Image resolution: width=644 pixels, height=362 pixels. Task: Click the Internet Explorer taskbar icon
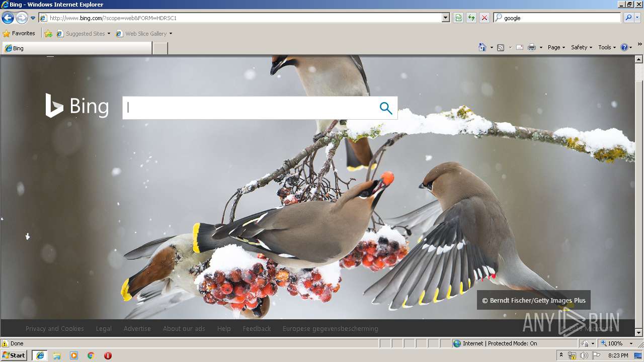40,355
